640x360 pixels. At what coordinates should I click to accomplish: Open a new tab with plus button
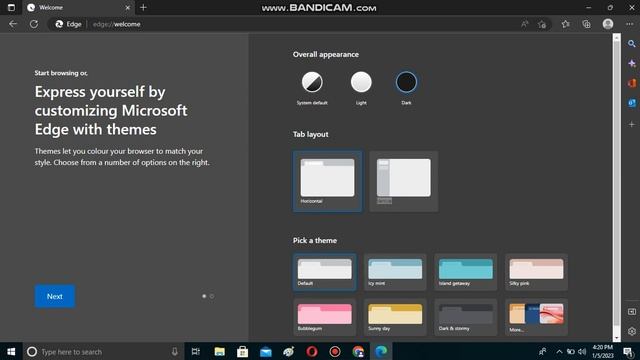(x=143, y=7)
